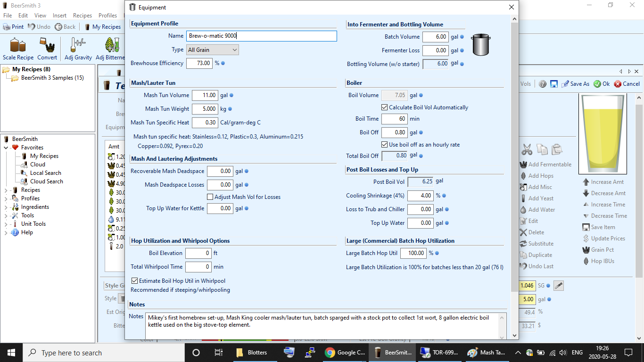Click the Ok checkmark button
Image resolution: width=644 pixels, height=362 pixels.
tap(602, 84)
